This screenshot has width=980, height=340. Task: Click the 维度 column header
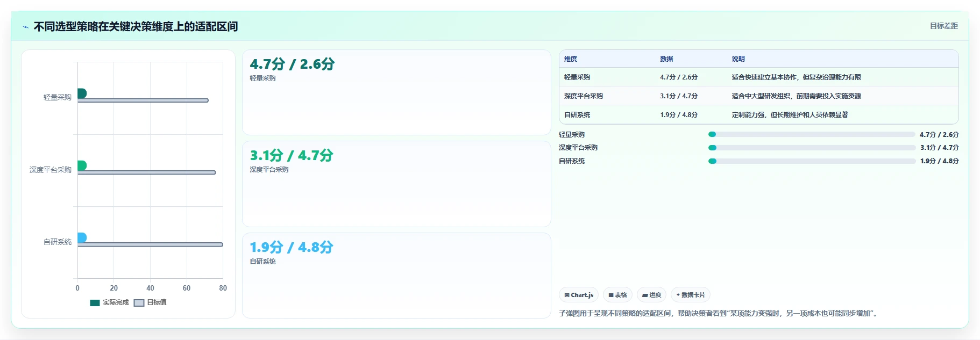571,59
